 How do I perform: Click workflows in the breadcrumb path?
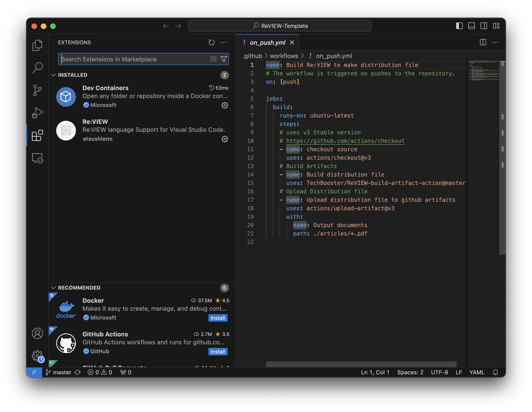coord(284,56)
